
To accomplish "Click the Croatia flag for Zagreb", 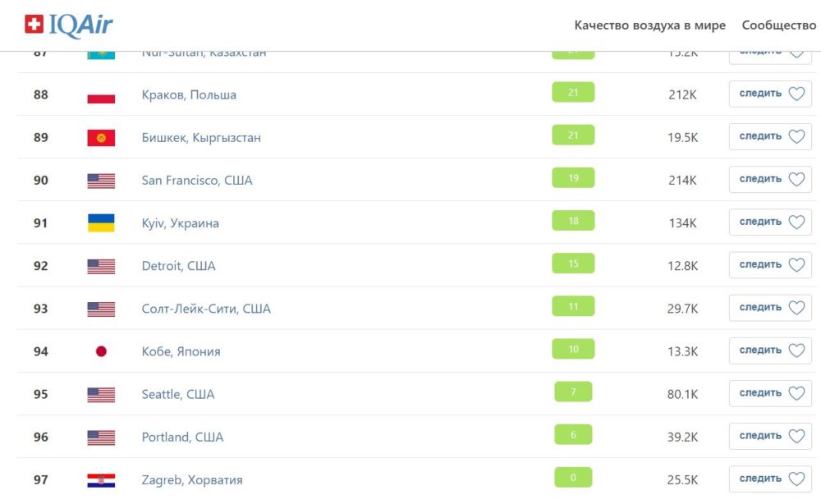I will click(x=101, y=480).
